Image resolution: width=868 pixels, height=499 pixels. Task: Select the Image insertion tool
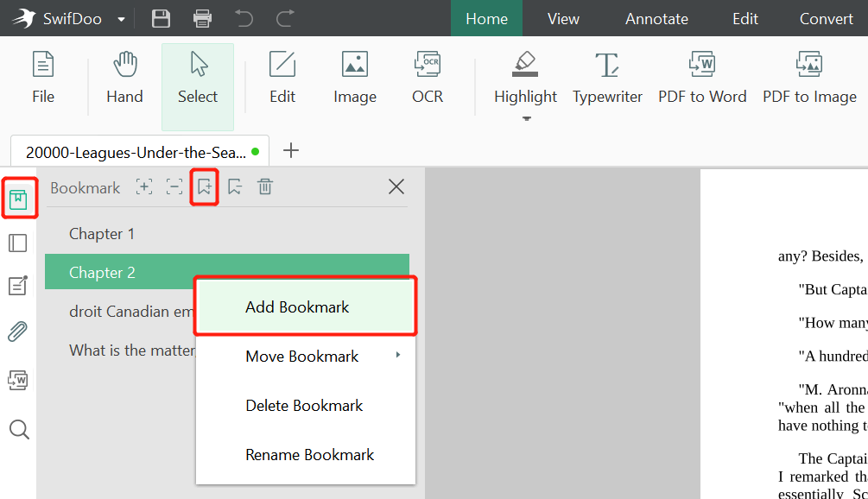[x=354, y=78]
